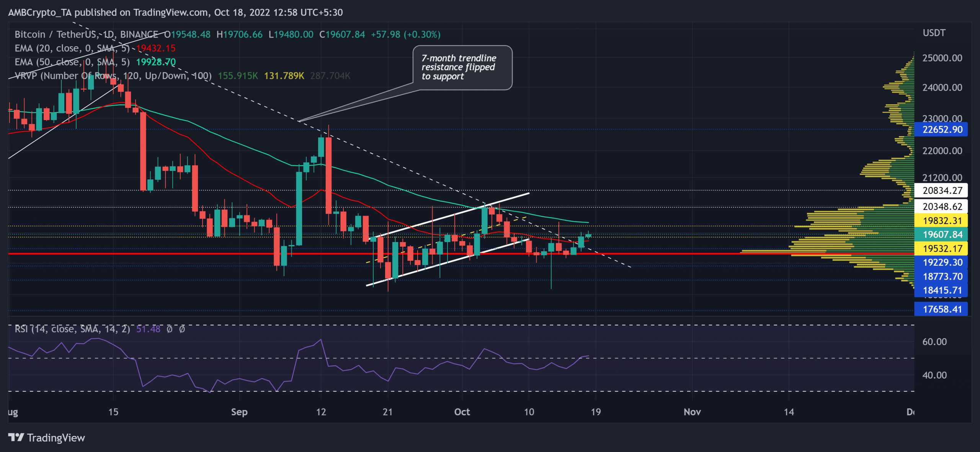Select the EMA 50 indicator legend
This screenshot has width=980, height=452.
click(x=72, y=62)
